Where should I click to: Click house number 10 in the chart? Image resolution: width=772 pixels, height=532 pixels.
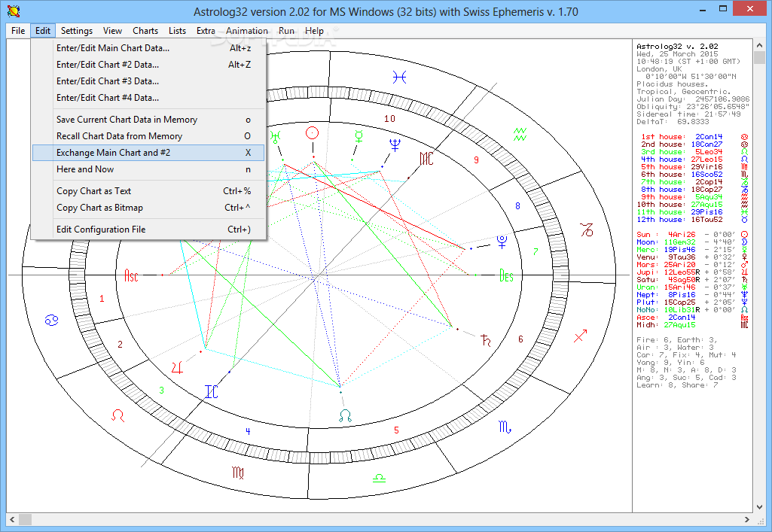(x=389, y=118)
